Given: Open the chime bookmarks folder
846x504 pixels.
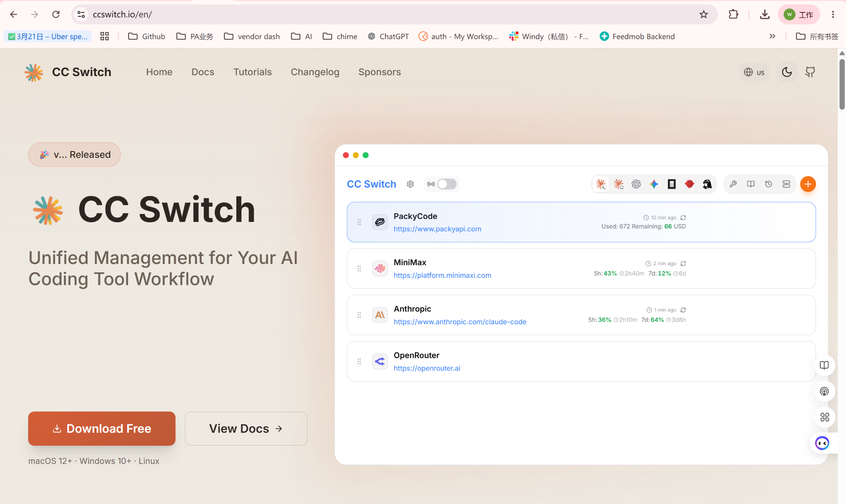Looking at the screenshot, I should [340, 36].
